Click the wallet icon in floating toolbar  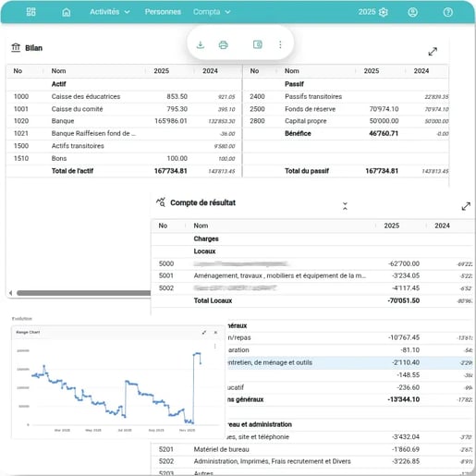[258, 44]
